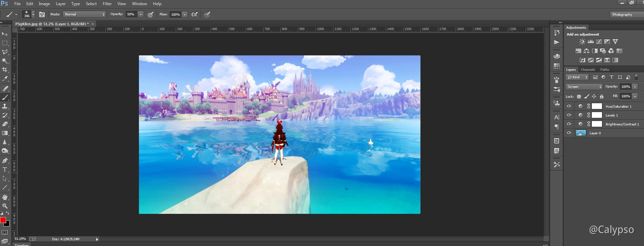Toggle lock transparent pixels

(x=579, y=96)
